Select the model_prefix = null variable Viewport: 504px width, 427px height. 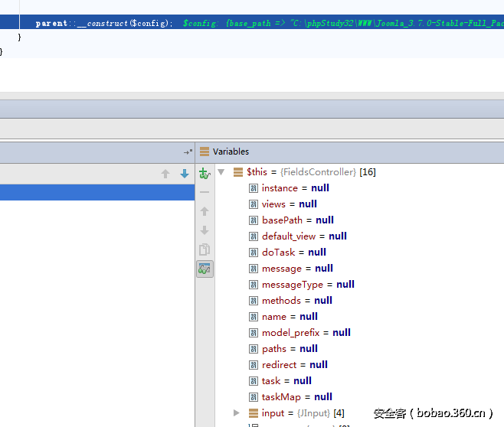[x=306, y=333]
